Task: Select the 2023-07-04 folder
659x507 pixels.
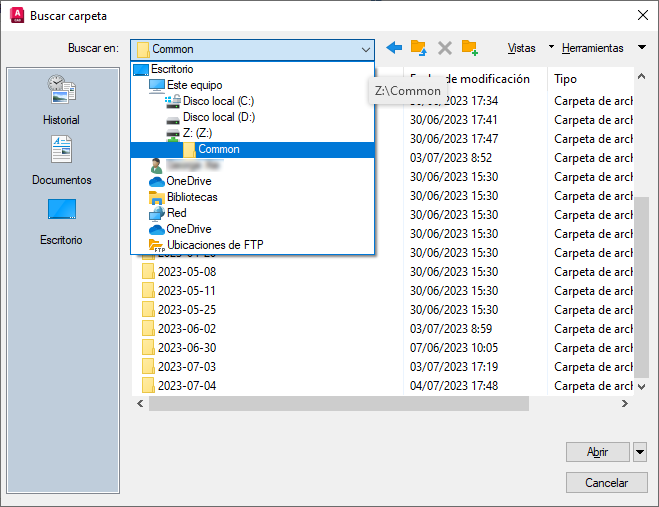Action: 187,385
